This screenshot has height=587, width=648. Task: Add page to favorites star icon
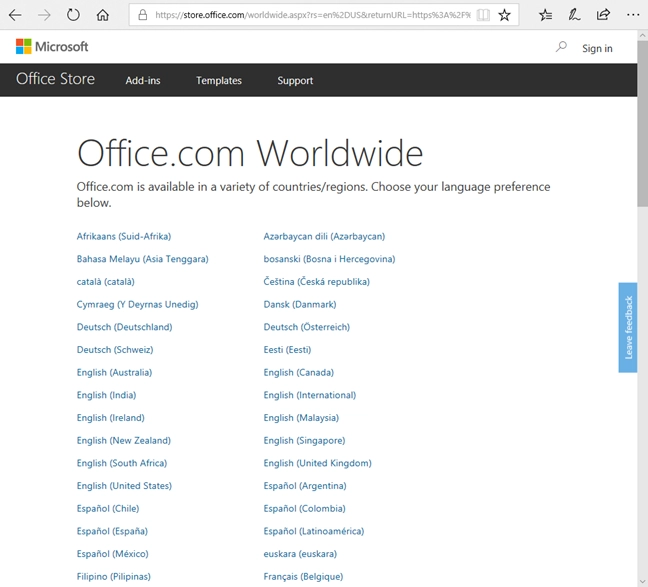tap(504, 15)
